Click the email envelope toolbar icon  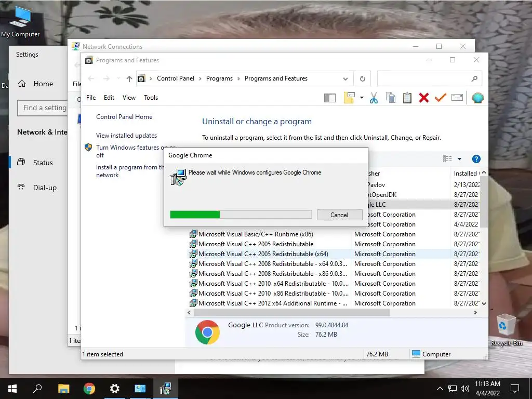[457, 98]
